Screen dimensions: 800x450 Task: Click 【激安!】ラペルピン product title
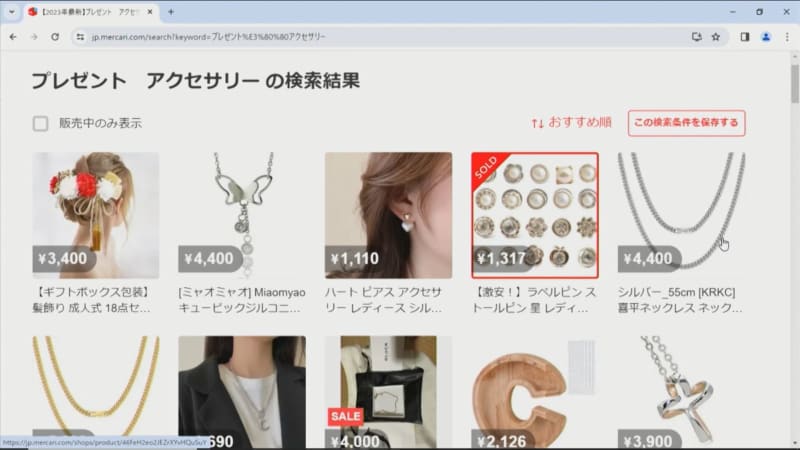click(x=534, y=300)
